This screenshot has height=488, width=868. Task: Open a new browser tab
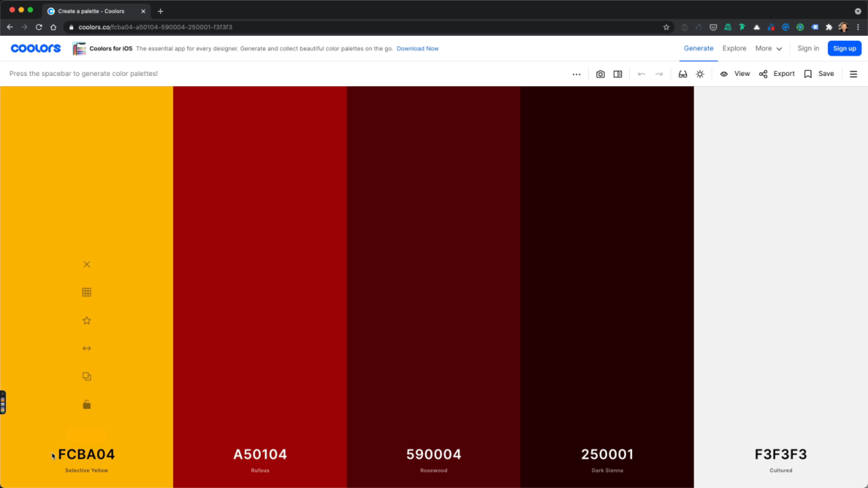pyautogui.click(x=161, y=11)
